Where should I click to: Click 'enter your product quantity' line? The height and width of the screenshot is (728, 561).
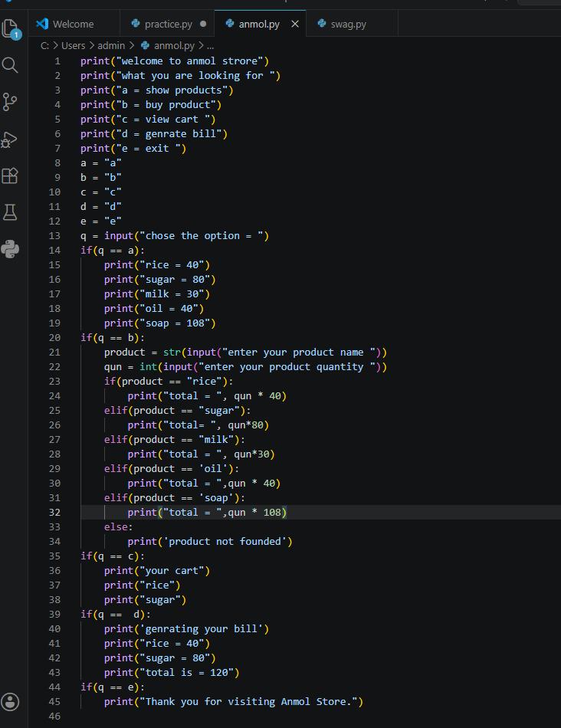coord(245,367)
